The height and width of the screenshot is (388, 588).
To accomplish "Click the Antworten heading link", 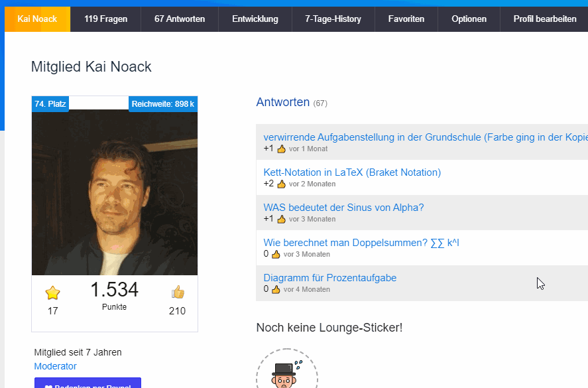I will (x=283, y=102).
